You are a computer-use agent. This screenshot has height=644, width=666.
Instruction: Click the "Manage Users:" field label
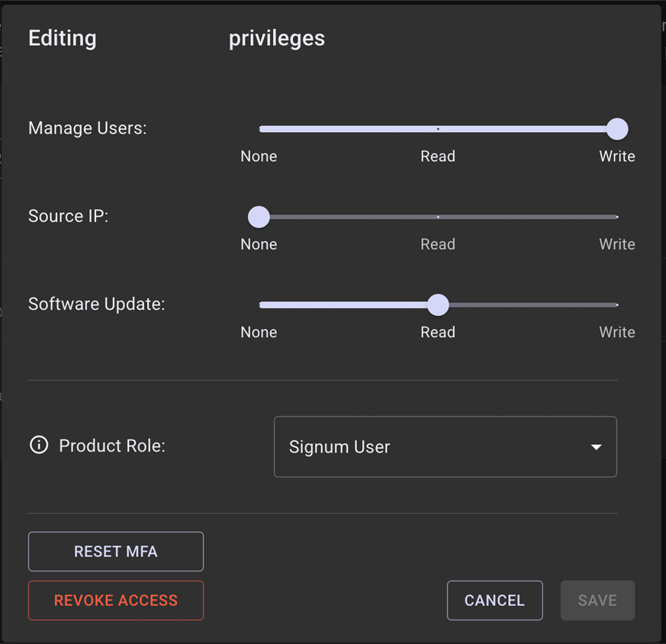click(x=88, y=128)
